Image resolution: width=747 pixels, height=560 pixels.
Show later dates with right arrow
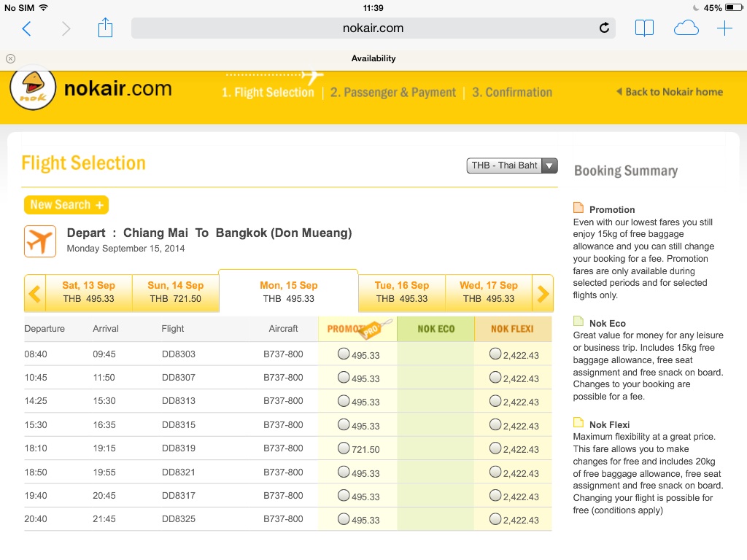point(543,293)
